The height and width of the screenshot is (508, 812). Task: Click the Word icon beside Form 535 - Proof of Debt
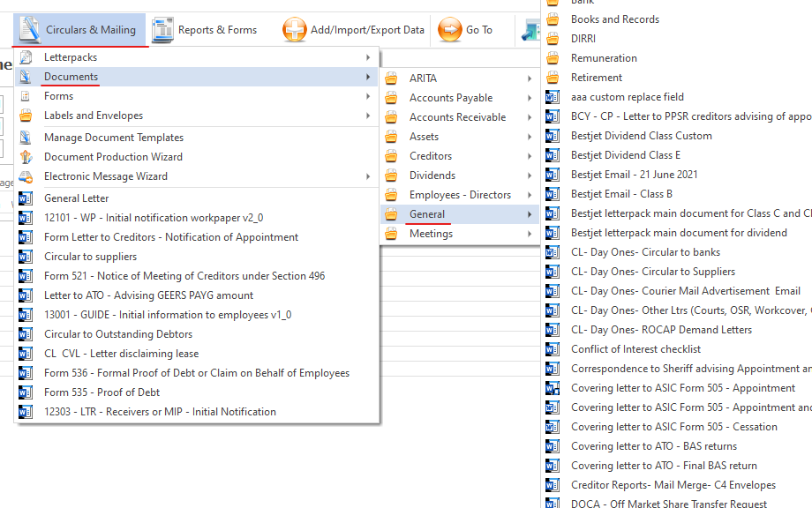click(26, 392)
